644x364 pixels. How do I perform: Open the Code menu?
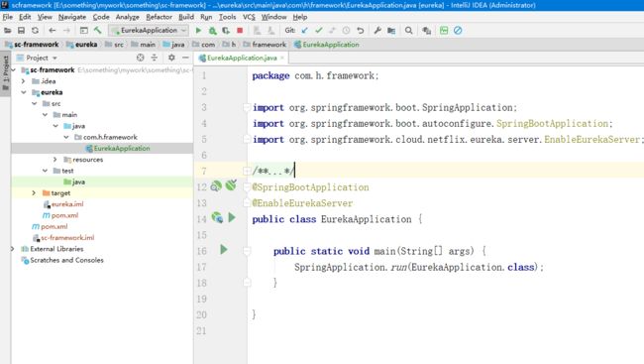tap(101, 17)
